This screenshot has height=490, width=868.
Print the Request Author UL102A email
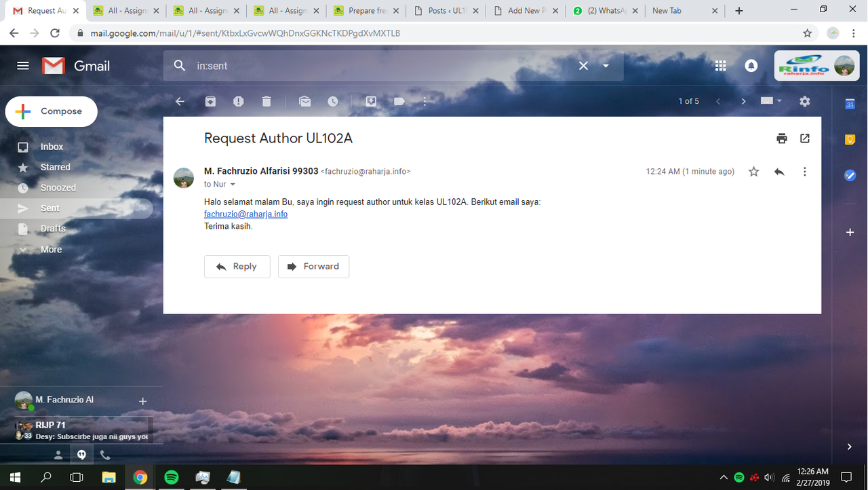pyautogui.click(x=781, y=138)
